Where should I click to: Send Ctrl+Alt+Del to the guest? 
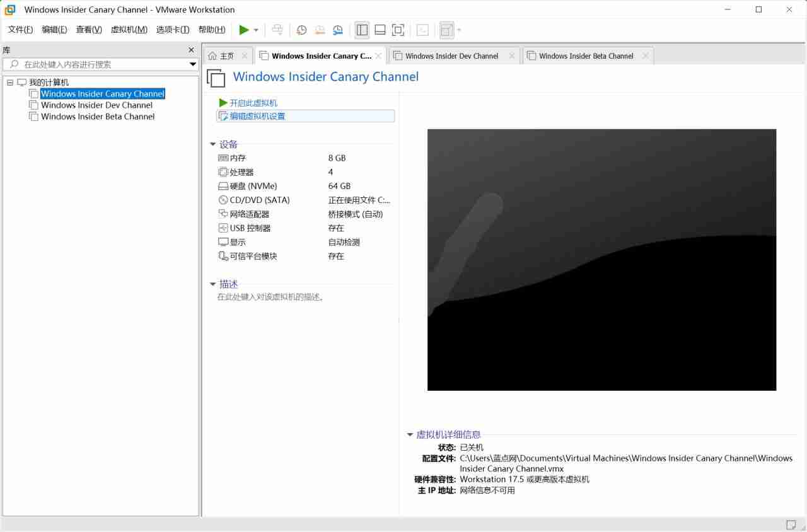coord(277,30)
